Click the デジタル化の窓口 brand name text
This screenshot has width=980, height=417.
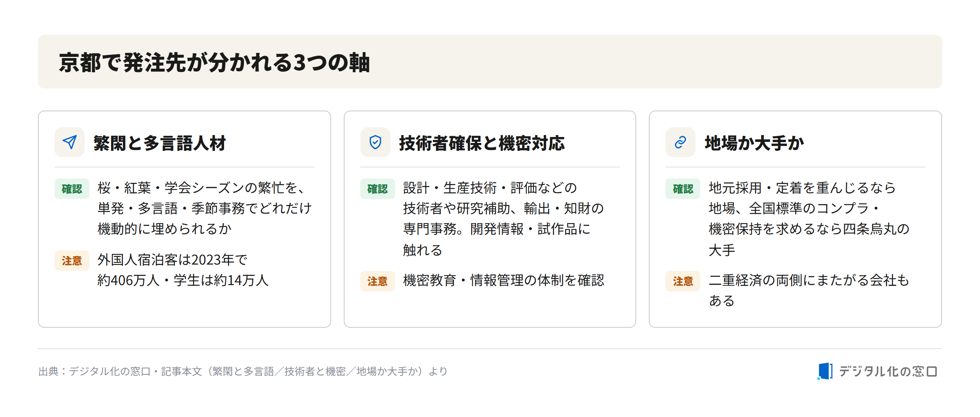(888, 371)
